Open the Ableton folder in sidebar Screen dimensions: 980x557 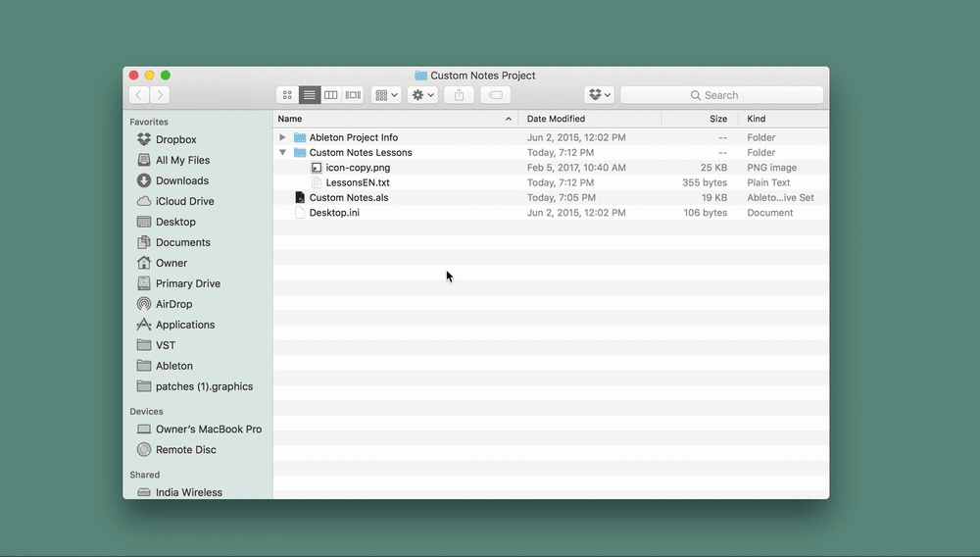[x=173, y=367]
